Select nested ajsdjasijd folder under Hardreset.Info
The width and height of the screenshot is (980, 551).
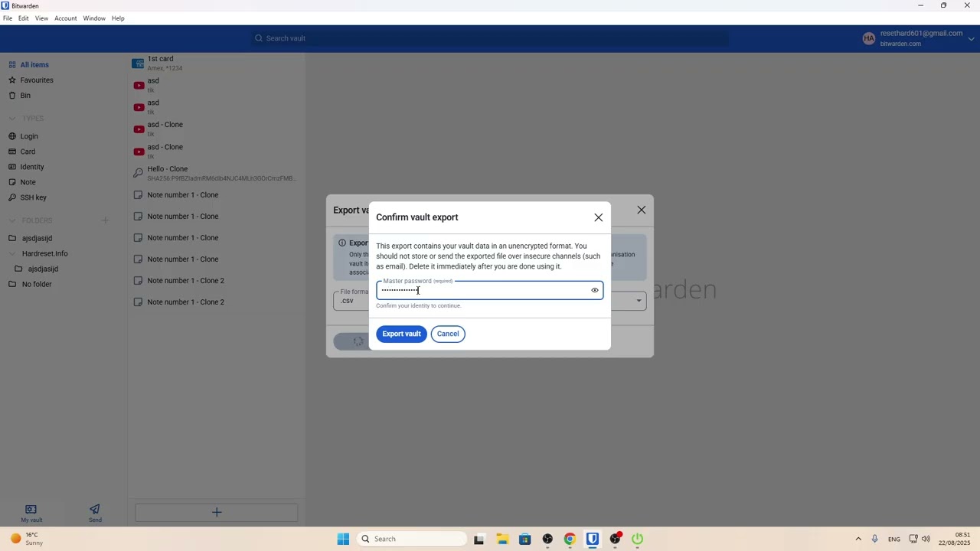click(x=43, y=269)
